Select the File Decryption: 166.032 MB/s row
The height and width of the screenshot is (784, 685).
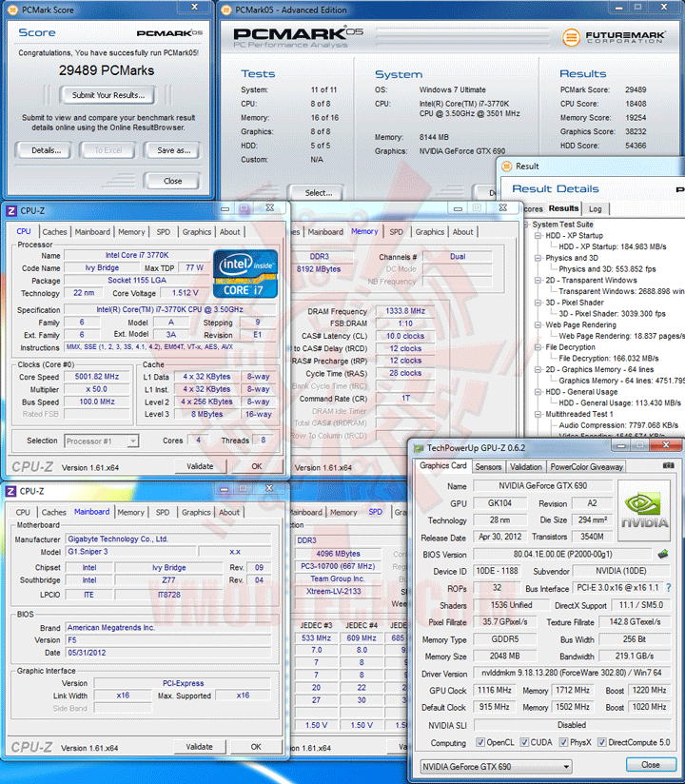pyautogui.click(x=609, y=358)
